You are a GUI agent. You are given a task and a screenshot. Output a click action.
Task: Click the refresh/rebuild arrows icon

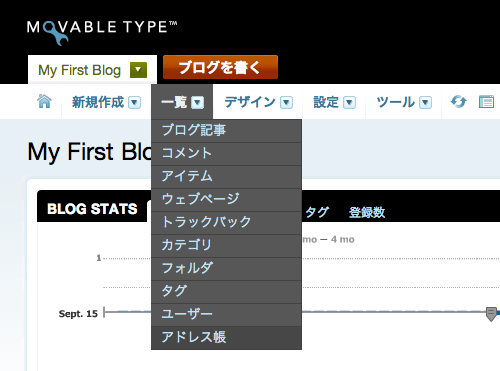click(x=458, y=102)
